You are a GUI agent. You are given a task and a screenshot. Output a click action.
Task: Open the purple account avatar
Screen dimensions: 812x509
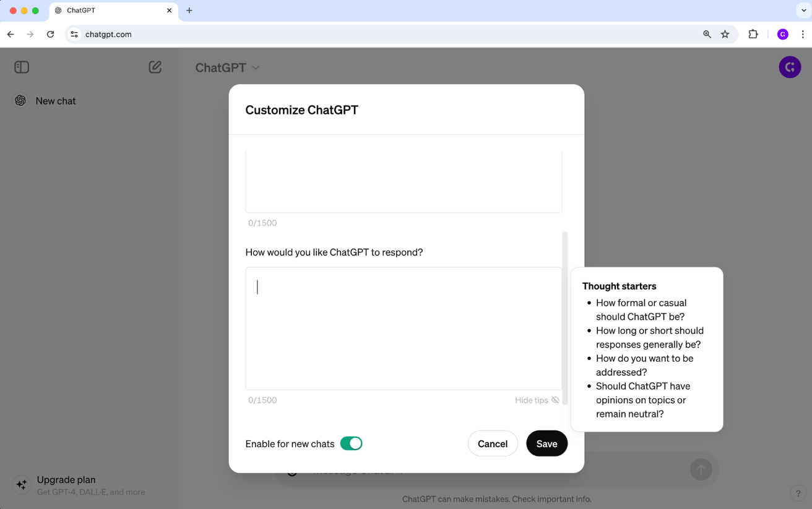tap(790, 67)
